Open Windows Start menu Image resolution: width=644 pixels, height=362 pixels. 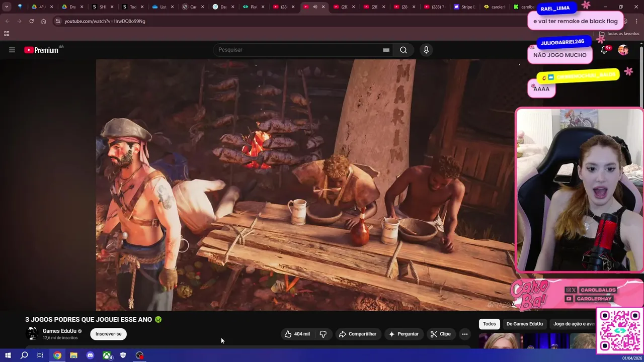tap(8, 355)
